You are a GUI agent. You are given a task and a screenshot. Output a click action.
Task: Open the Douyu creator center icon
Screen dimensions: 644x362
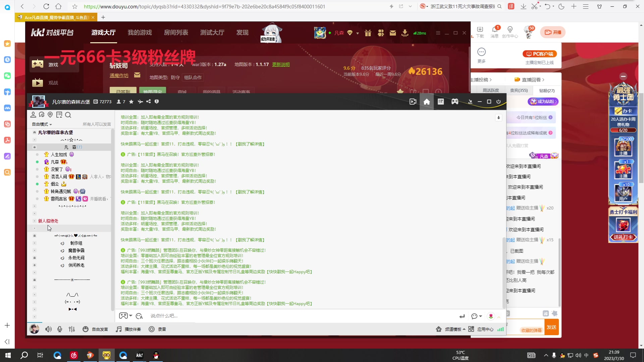point(510,32)
